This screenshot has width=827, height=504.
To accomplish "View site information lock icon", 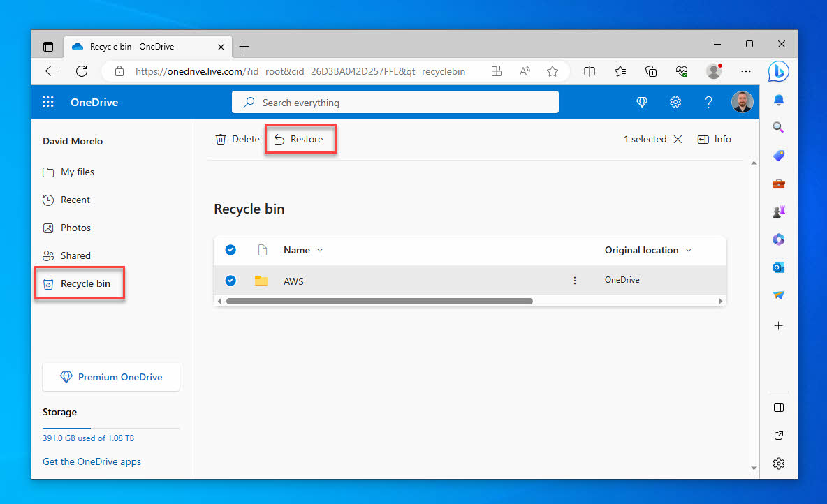I will [119, 71].
